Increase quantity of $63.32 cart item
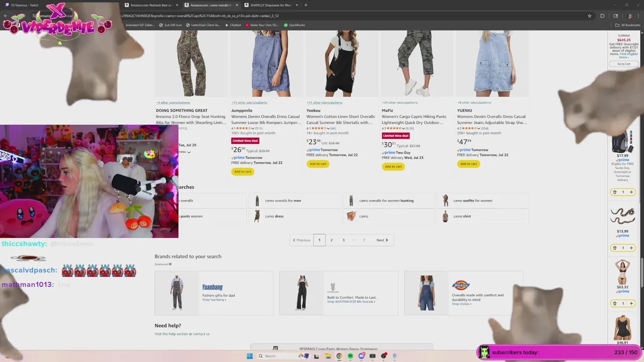This screenshot has height=362, width=644. pyautogui.click(x=631, y=304)
